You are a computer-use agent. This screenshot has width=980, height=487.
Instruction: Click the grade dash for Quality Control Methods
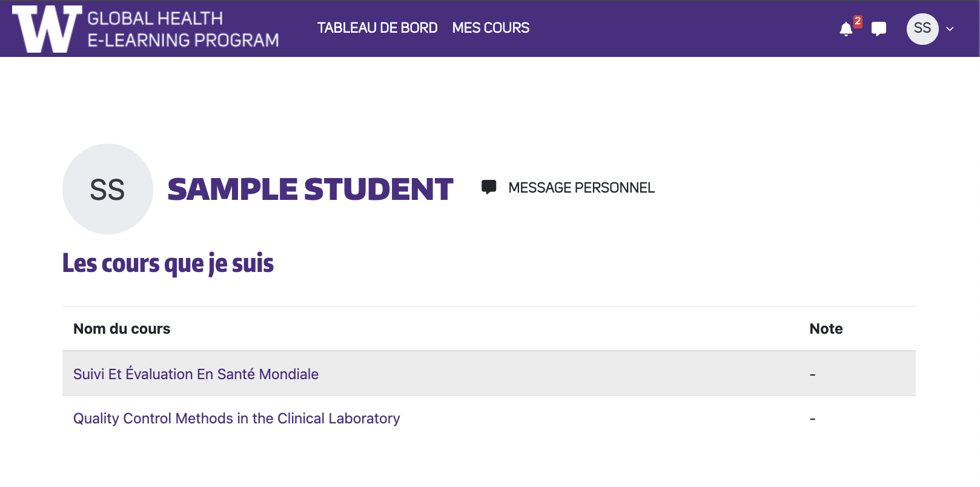coord(812,419)
